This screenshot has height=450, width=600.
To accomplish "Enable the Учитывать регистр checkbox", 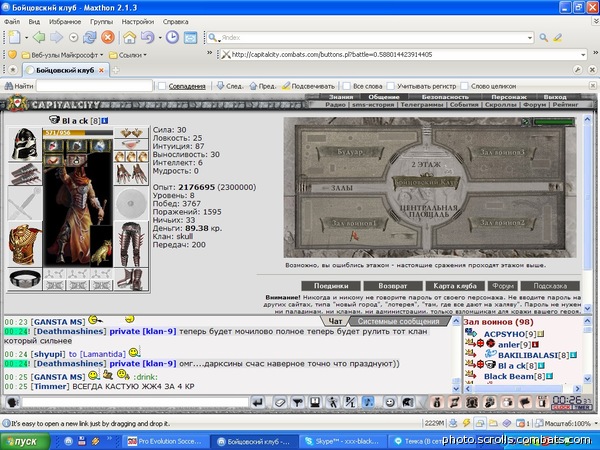I will [x=390, y=86].
